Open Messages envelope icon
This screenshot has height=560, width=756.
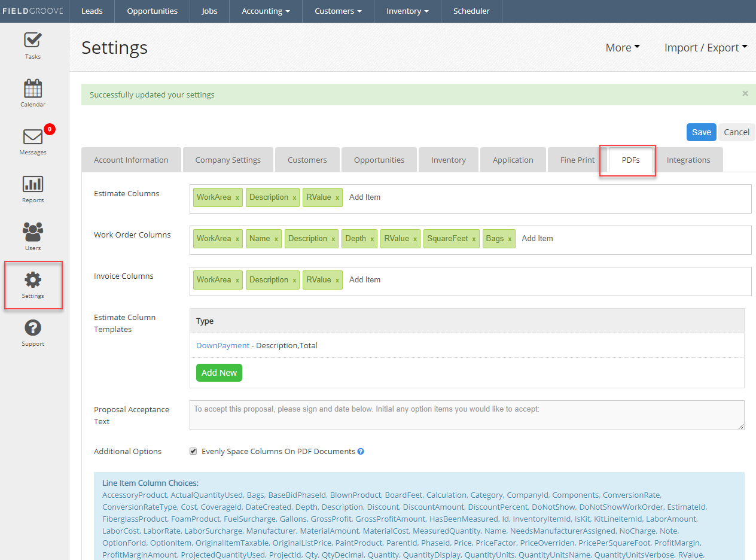click(x=33, y=137)
